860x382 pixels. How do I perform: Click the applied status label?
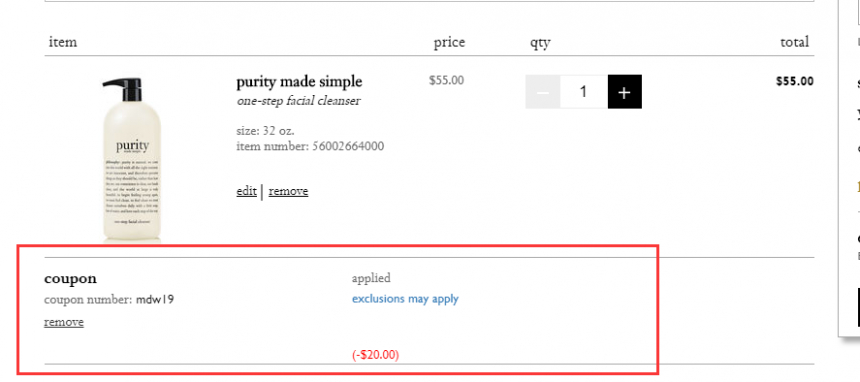coord(371,278)
